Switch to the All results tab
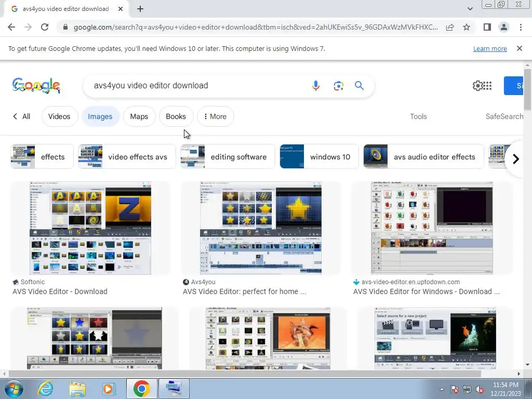This screenshot has height=399, width=532. coord(22,116)
